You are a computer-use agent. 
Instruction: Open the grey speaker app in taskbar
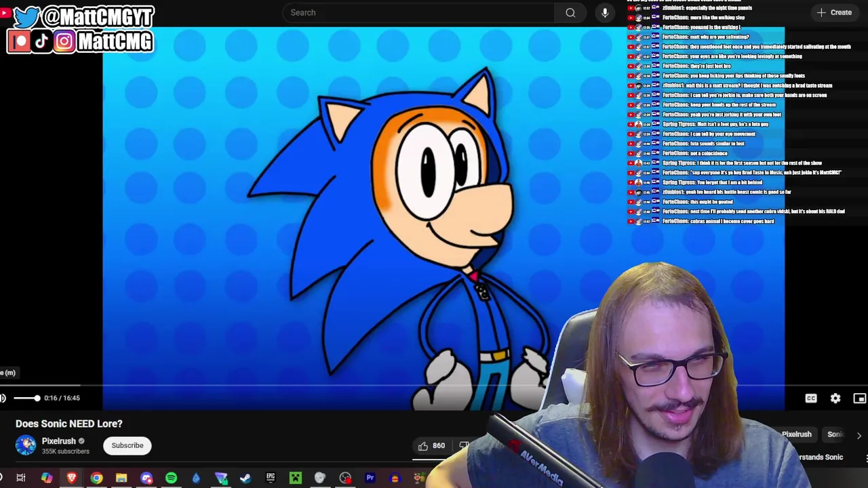[320, 479]
